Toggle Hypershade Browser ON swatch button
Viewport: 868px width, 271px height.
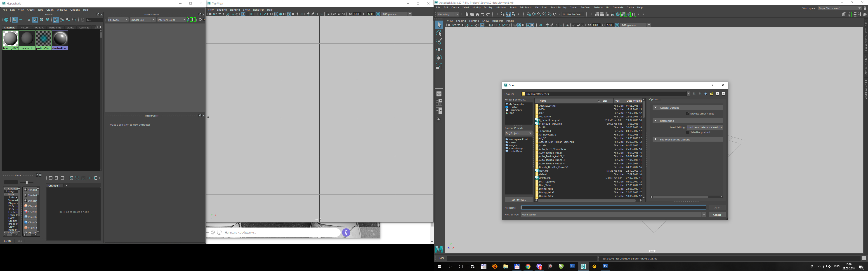pyautogui.click(x=6, y=19)
